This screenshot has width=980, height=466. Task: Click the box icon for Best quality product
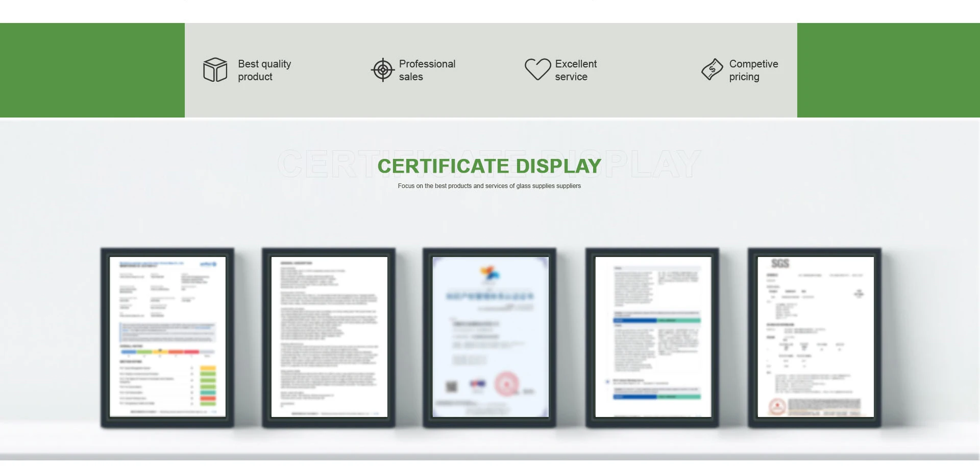[215, 70]
